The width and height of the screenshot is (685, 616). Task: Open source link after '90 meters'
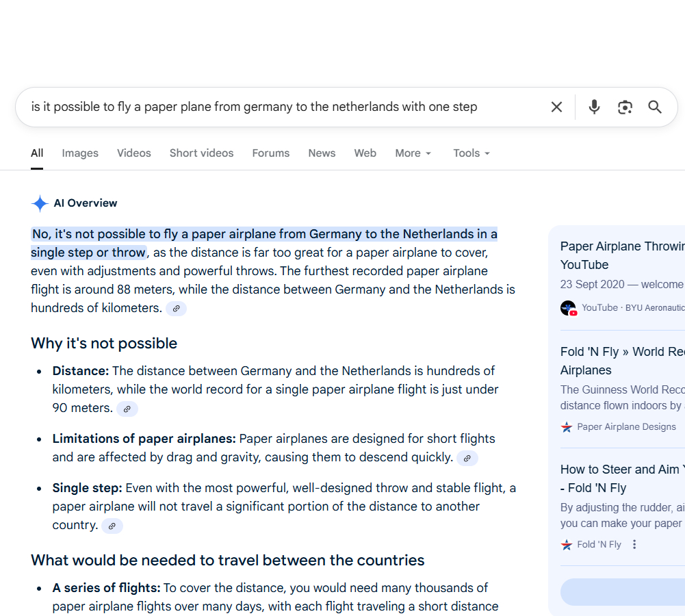click(x=127, y=409)
